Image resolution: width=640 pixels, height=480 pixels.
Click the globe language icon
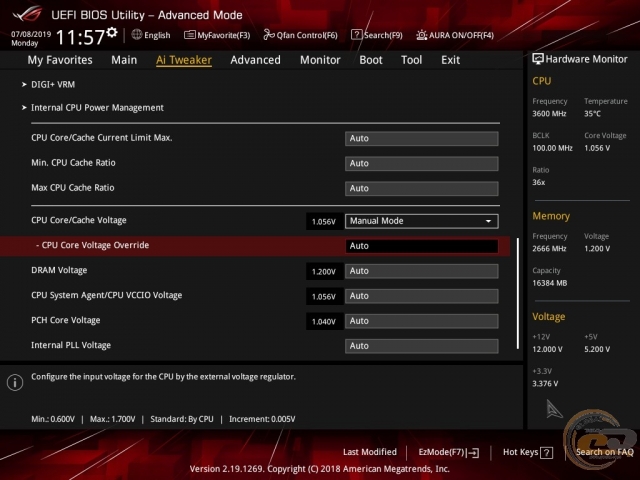[x=137, y=35]
